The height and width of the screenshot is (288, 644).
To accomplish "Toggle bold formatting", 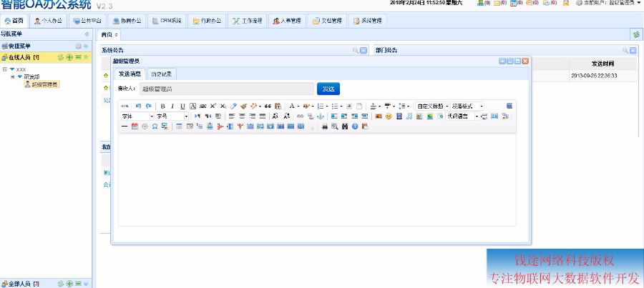I will pyautogui.click(x=162, y=106).
